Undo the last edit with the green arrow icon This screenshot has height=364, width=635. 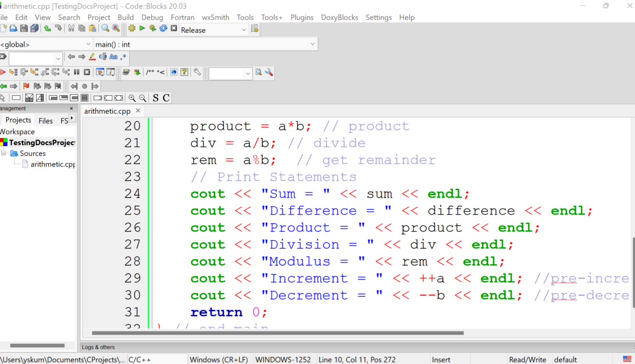click(x=47, y=29)
